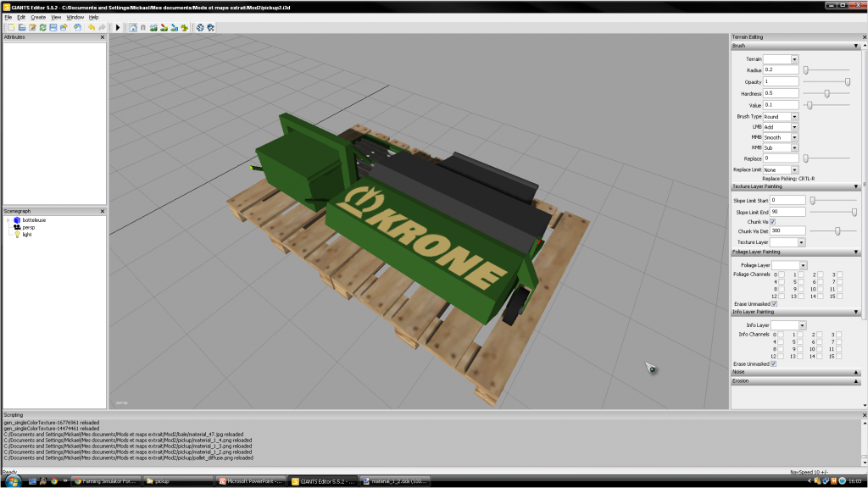Open a file with the folder icon
This screenshot has width=868, height=488.
tap(21, 28)
